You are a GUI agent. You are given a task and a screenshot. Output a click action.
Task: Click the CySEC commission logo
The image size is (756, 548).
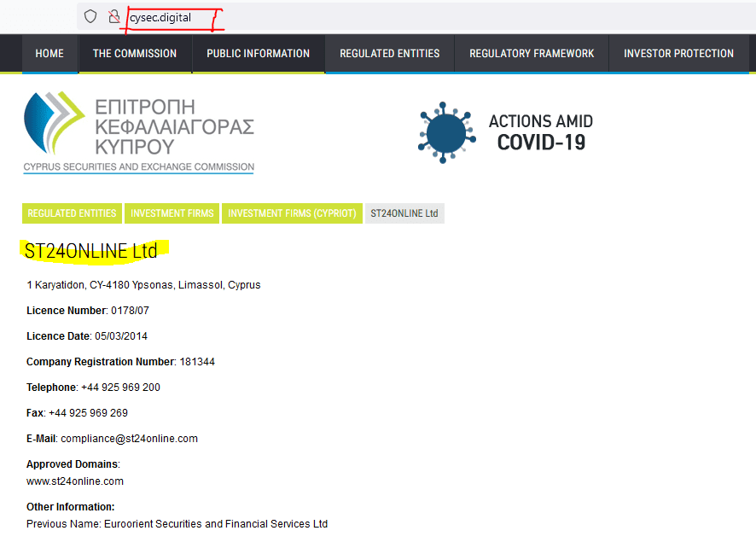(x=139, y=132)
